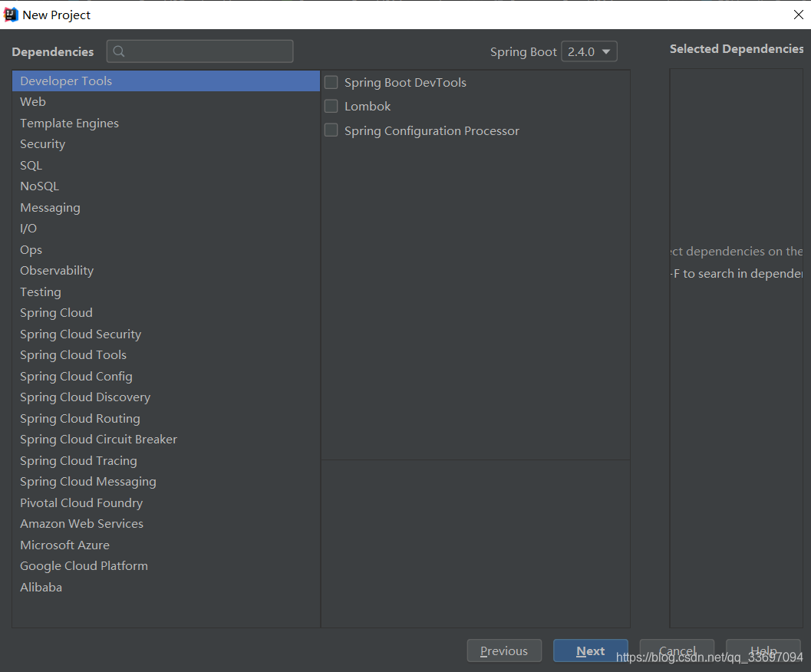Click the Spring Boot DevTools label
This screenshot has height=672, width=811.
tap(405, 82)
